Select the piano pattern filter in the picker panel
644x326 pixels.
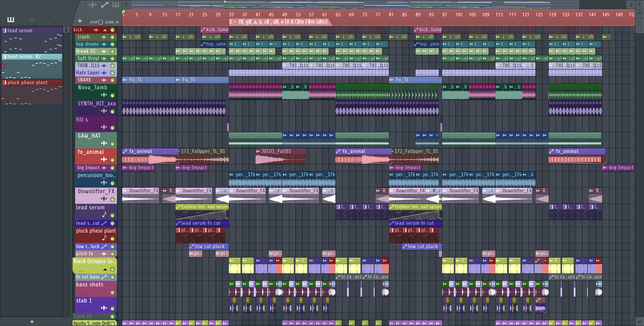click(11, 19)
